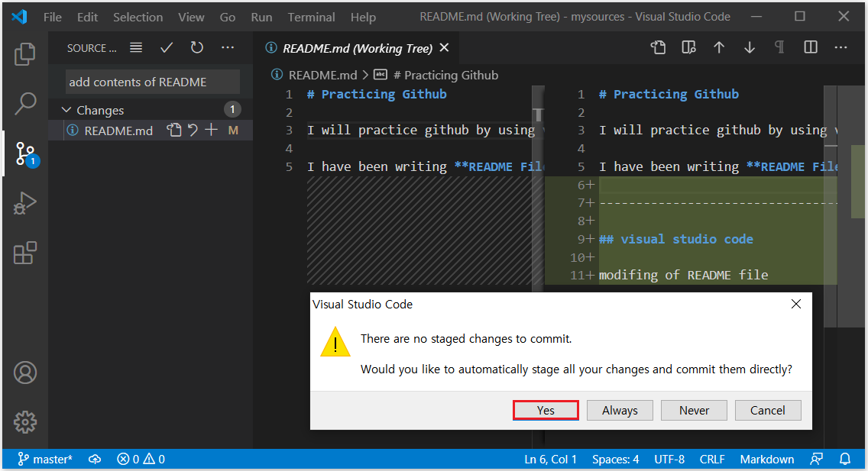Click the Publish to cloud icon in status bar
Screen dimensions: 868x471
96,460
